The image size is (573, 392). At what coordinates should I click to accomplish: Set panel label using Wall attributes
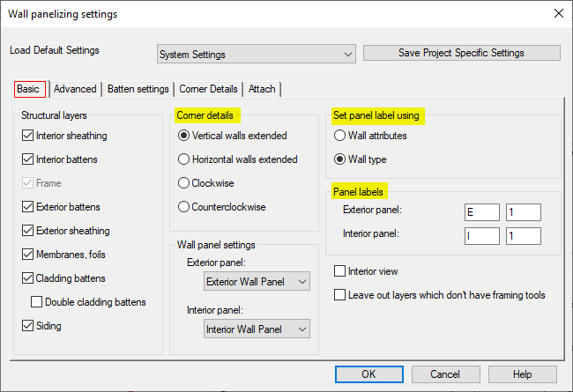[x=339, y=136]
